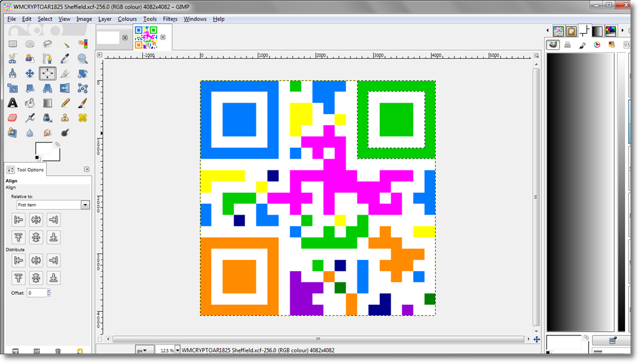
Task: Pick the Dodge/Burn tool
Action: 65,133
